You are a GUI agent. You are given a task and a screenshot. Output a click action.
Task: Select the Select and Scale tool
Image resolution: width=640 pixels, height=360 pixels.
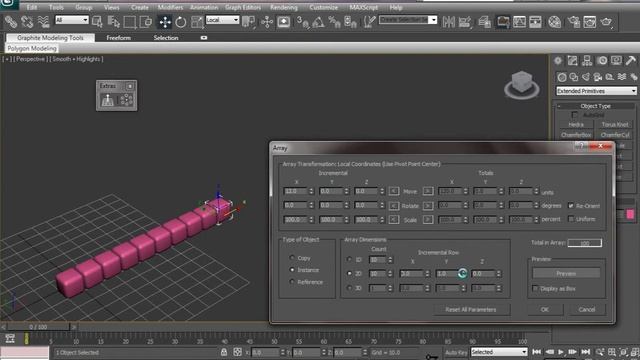pyautogui.click(x=197, y=22)
